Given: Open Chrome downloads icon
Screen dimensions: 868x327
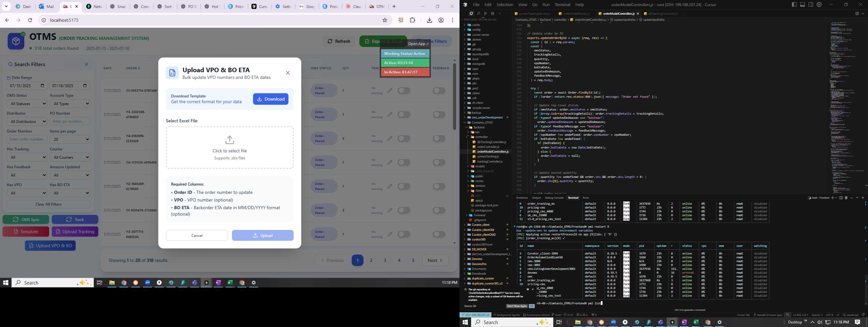Looking at the screenshot, I should point(429,20).
